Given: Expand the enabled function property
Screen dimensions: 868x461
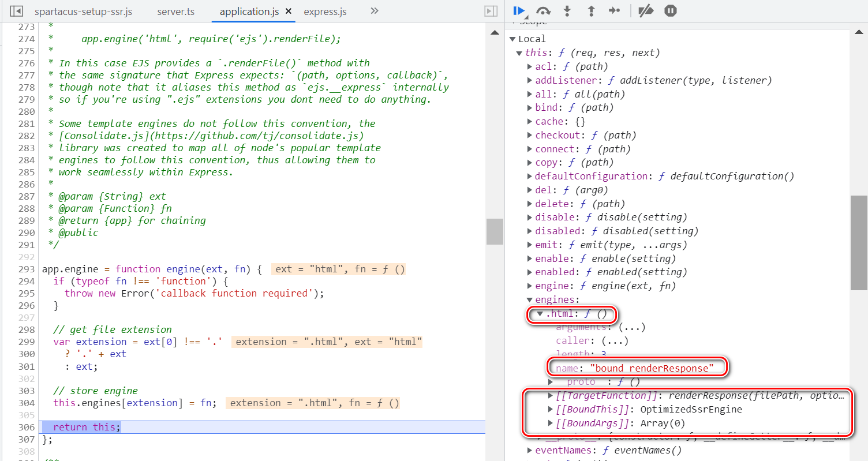Looking at the screenshot, I should (529, 272).
